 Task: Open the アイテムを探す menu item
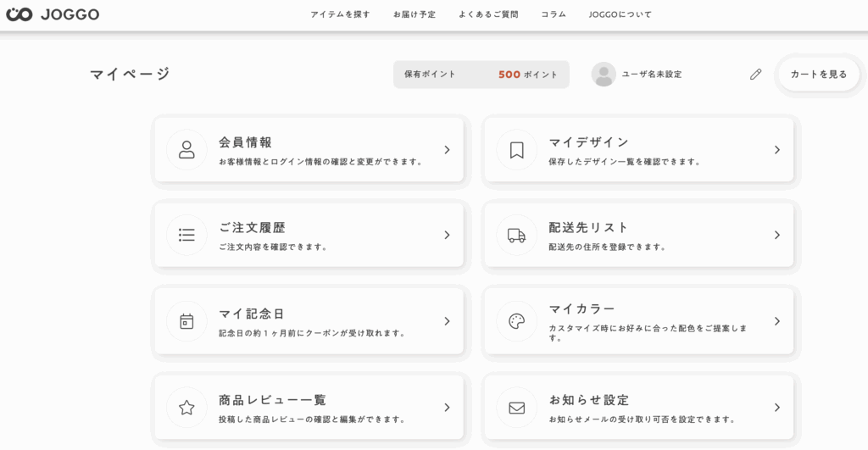tap(340, 14)
